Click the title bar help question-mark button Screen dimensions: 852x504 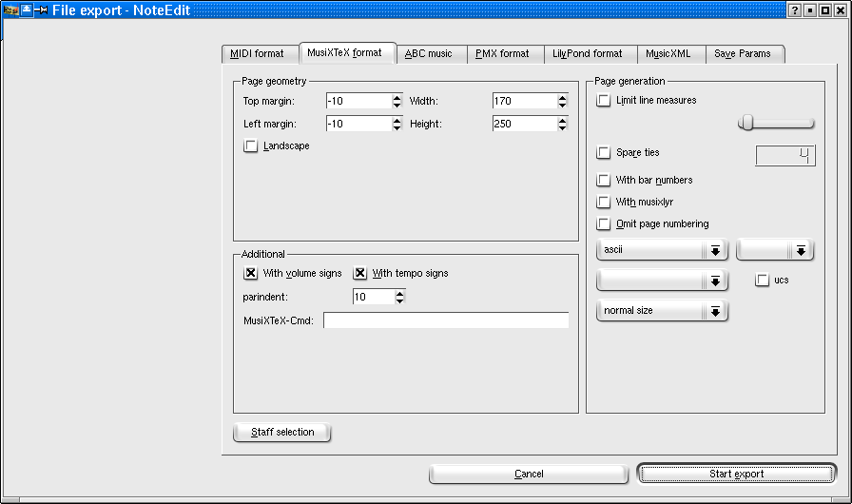coord(794,10)
